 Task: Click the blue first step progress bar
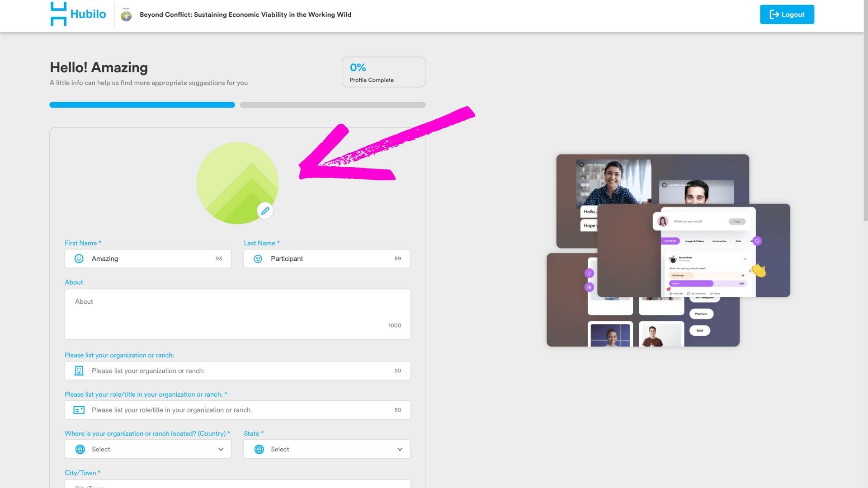(x=142, y=105)
